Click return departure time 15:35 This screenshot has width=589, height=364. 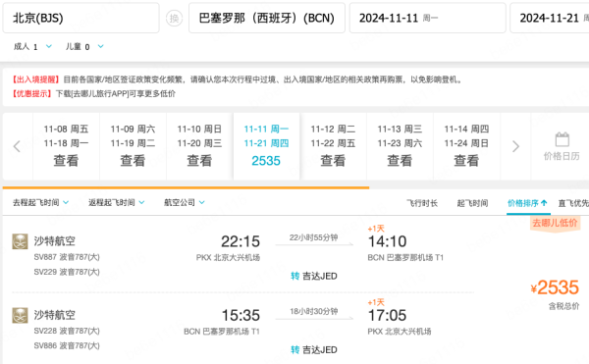point(241,315)
